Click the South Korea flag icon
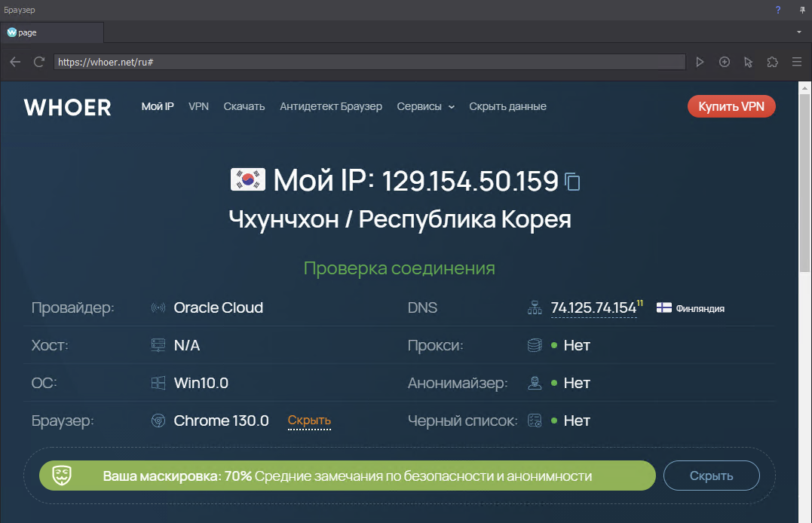The width and height of the screenshot is (812, 523). (x=248, y=179)
